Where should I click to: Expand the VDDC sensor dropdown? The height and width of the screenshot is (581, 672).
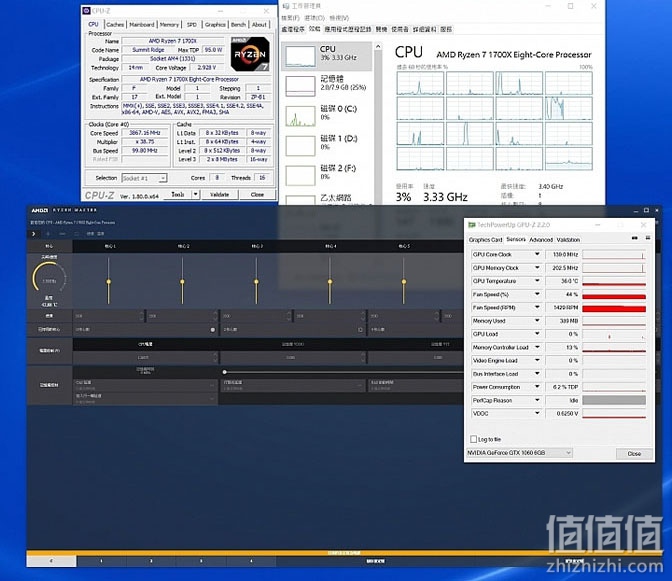coord(537,413)
